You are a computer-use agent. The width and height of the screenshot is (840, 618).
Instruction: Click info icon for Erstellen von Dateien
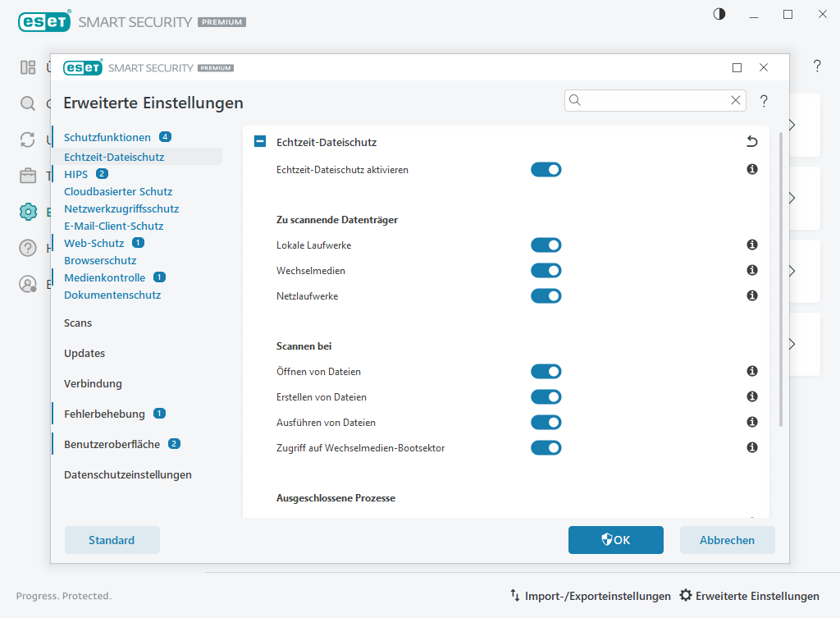click(x=751, y=396)
